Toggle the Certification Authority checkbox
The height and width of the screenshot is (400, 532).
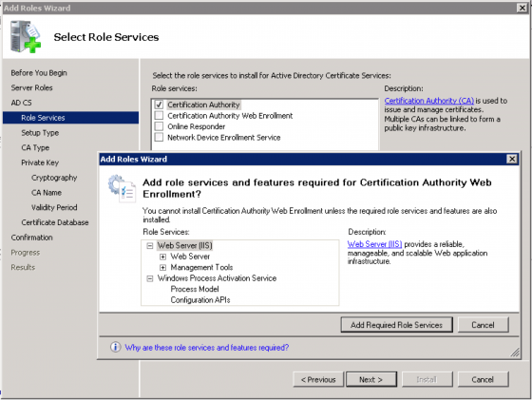click(x=159, y=105)
